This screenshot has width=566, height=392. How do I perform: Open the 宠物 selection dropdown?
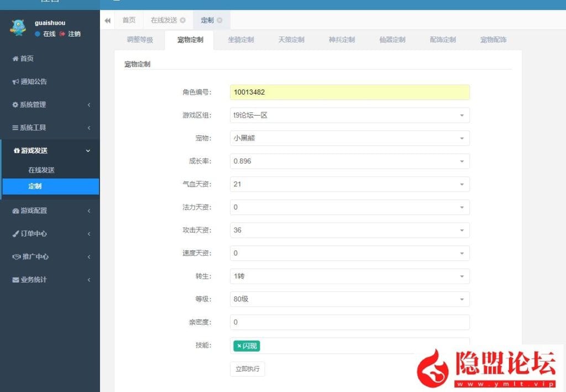349,138
